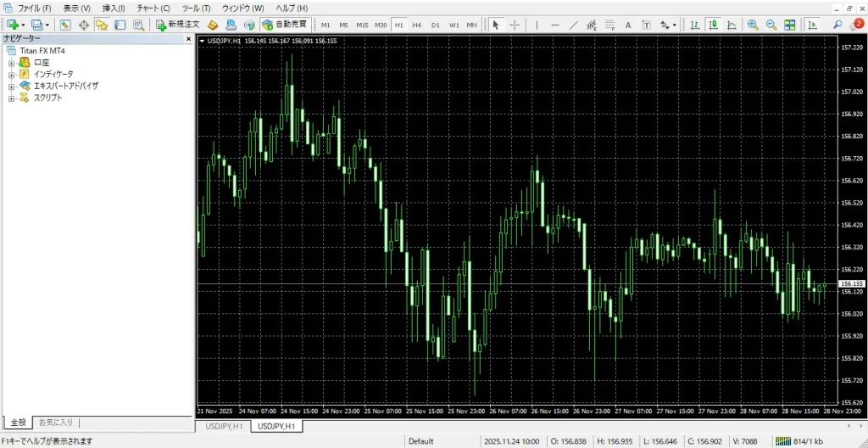Click the horizontal current price line marker
This screenshot has width=868, height=448.
click(x=850, y=283)
